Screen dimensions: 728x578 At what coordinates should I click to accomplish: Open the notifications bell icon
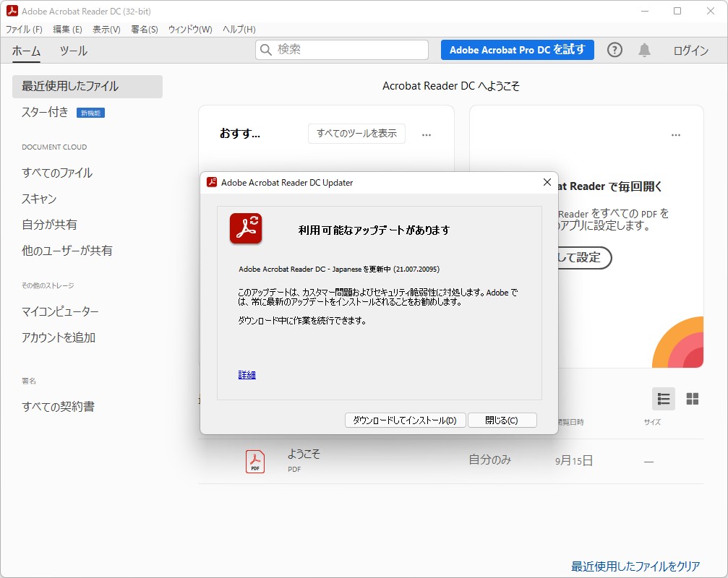(x=644, y=50)
